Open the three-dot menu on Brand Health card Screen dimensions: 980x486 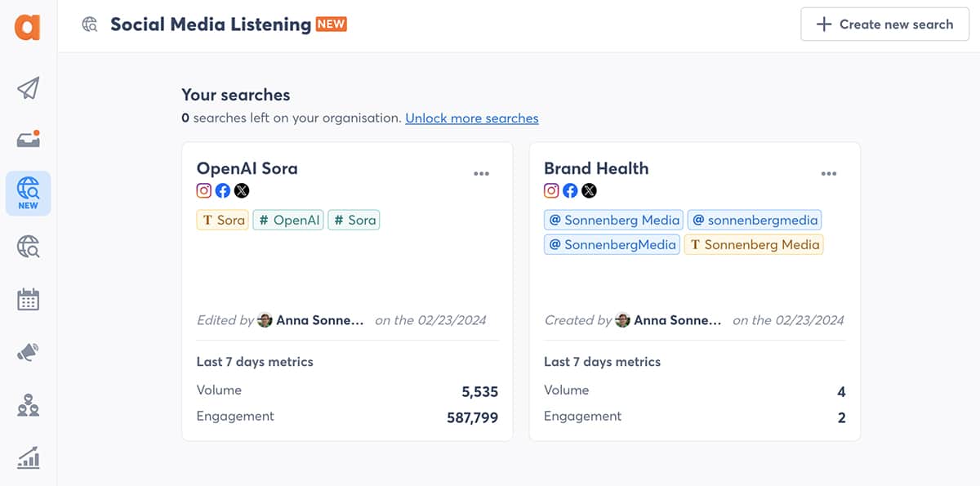tap(829, 173)
